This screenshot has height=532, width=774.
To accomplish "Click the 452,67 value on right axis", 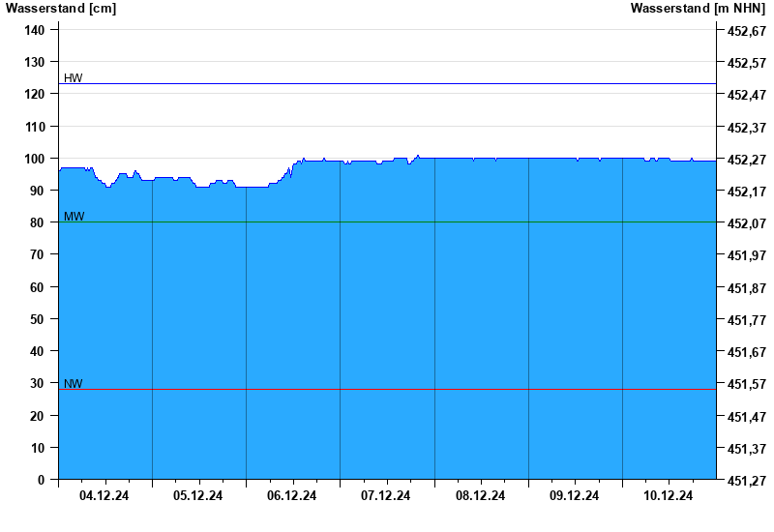I will 746,31.
